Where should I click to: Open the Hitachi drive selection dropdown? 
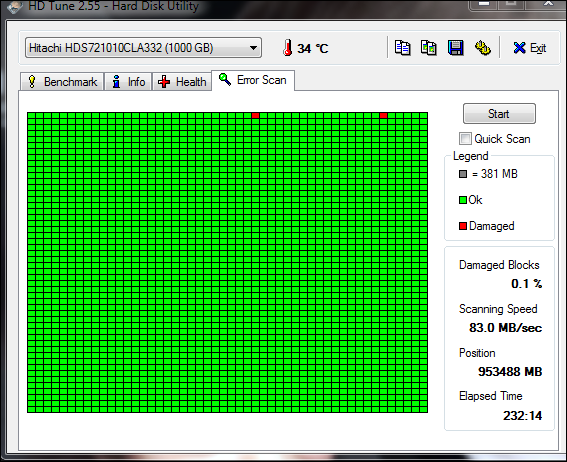143,48
